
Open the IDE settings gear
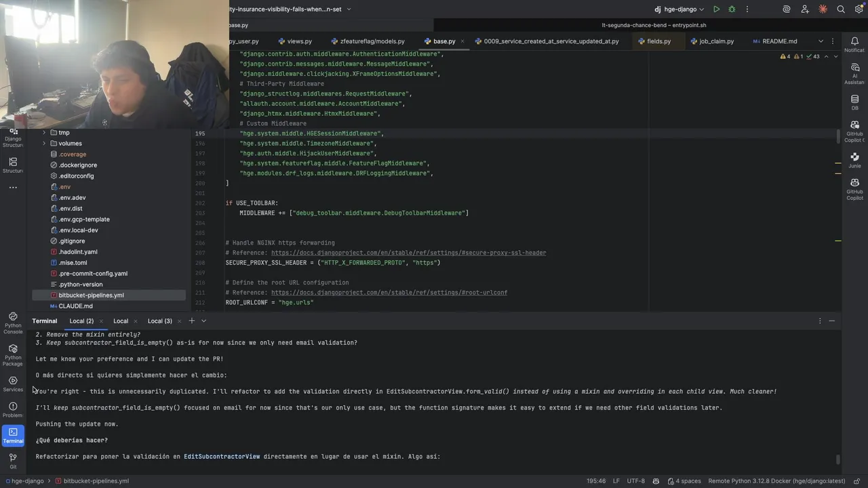click(859, 9)
